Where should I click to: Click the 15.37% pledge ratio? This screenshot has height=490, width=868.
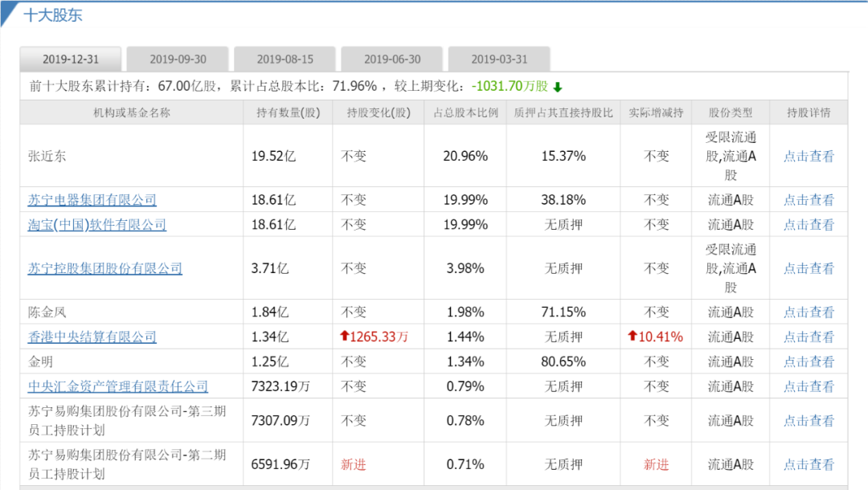click(563, 156)
